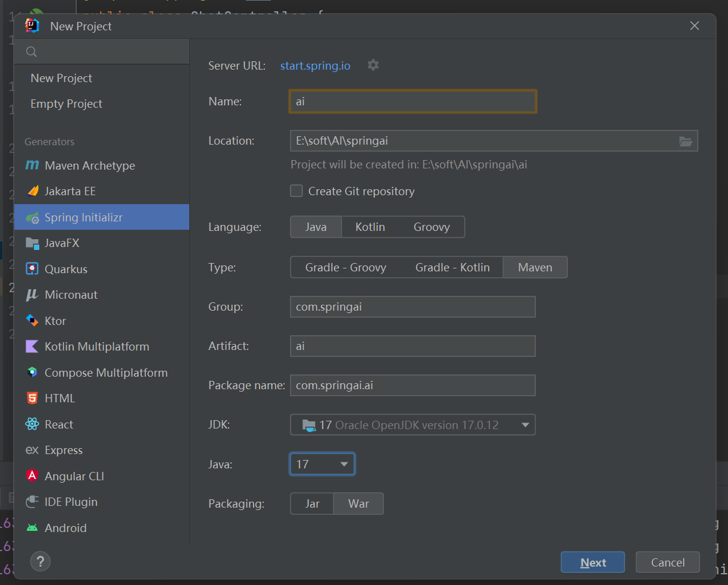Choose Maven build type
Viewport: 728px width, 585px height.
(x=535, y=267)
